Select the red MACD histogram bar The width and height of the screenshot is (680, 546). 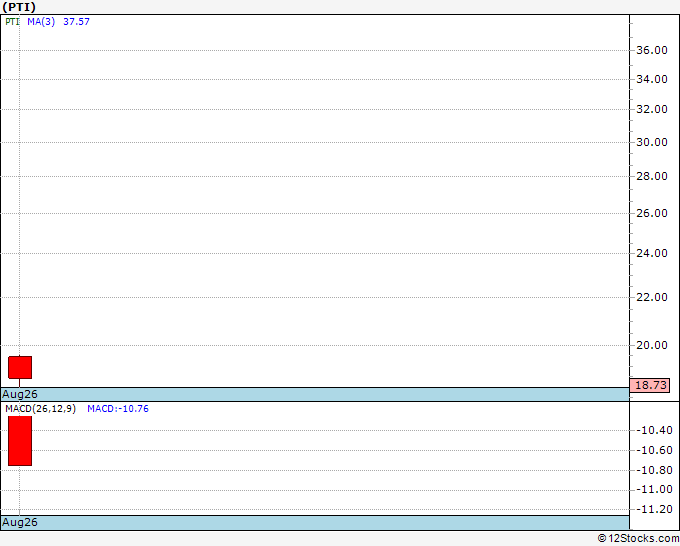point(20,441)
